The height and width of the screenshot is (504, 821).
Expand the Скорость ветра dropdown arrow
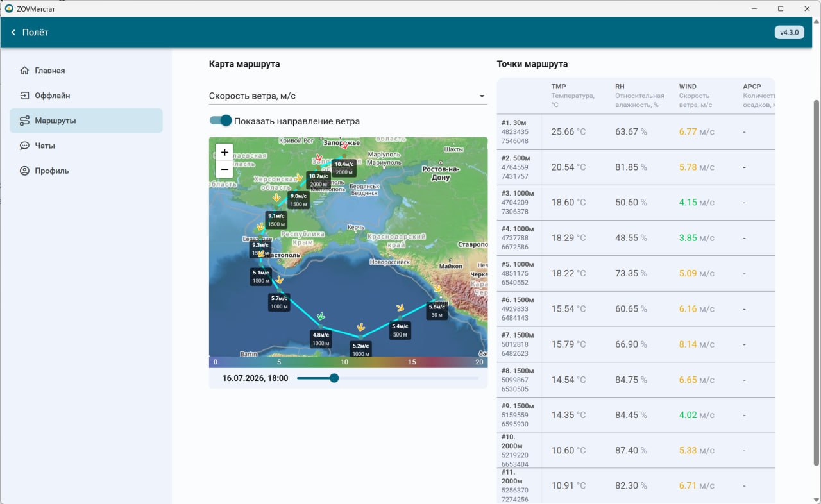tap(482, 96)
